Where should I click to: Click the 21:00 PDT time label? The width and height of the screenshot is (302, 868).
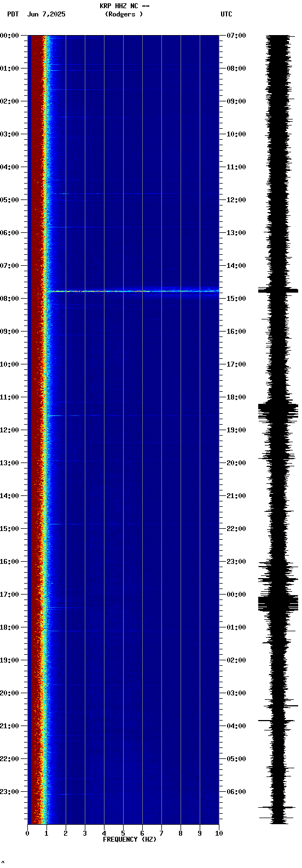click(x=9, y=726)
